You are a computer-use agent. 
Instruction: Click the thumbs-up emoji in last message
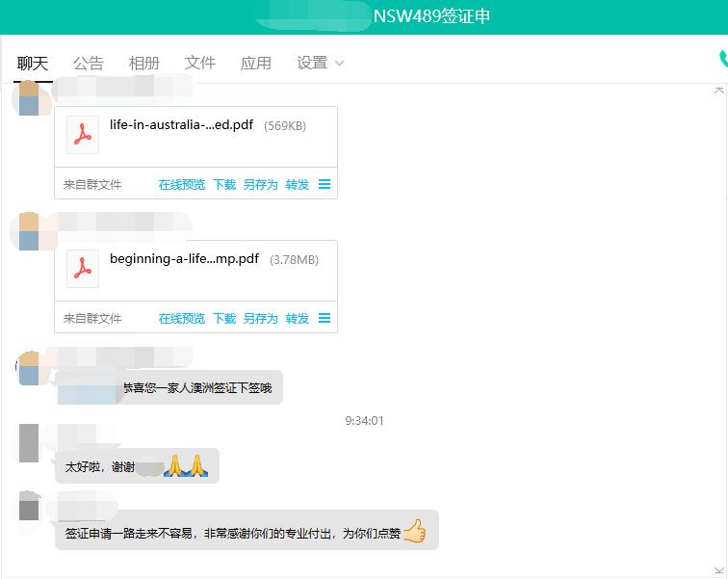pos(414,532)
